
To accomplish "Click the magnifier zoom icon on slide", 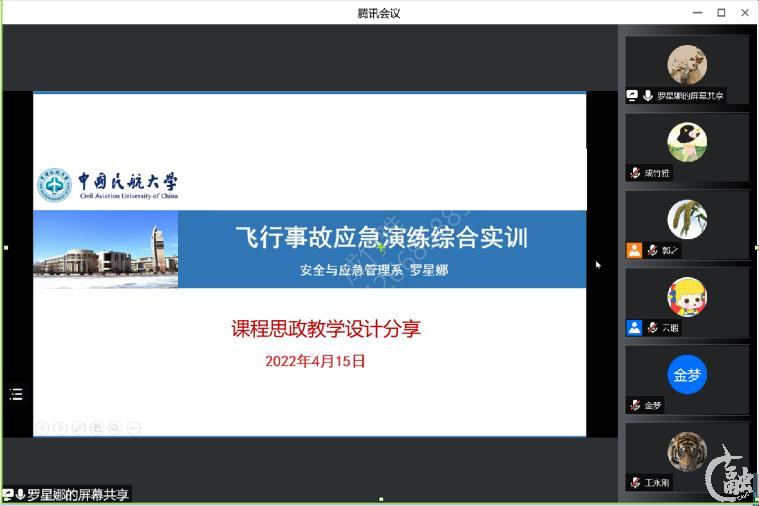I will (x=115, y=428).
